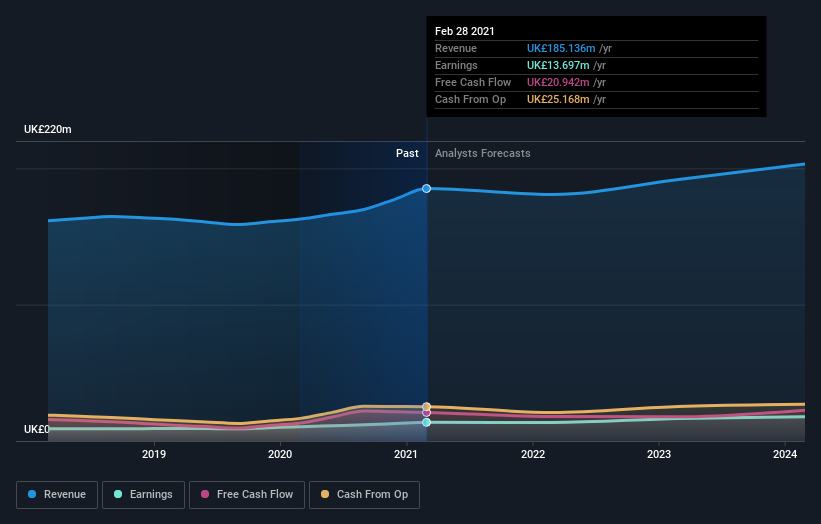Click the Feb 28 2021 tooltip date
821x524 pixels.
tap(465, 31)
